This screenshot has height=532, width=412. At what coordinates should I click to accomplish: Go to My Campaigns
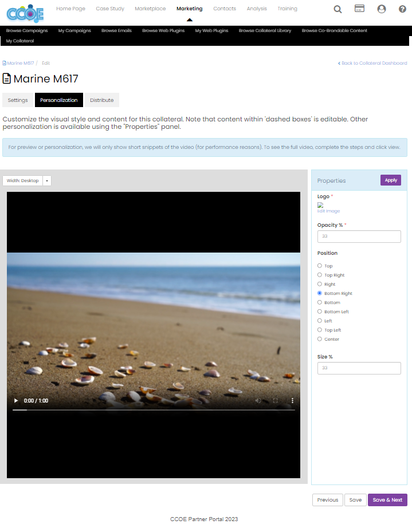74,30
